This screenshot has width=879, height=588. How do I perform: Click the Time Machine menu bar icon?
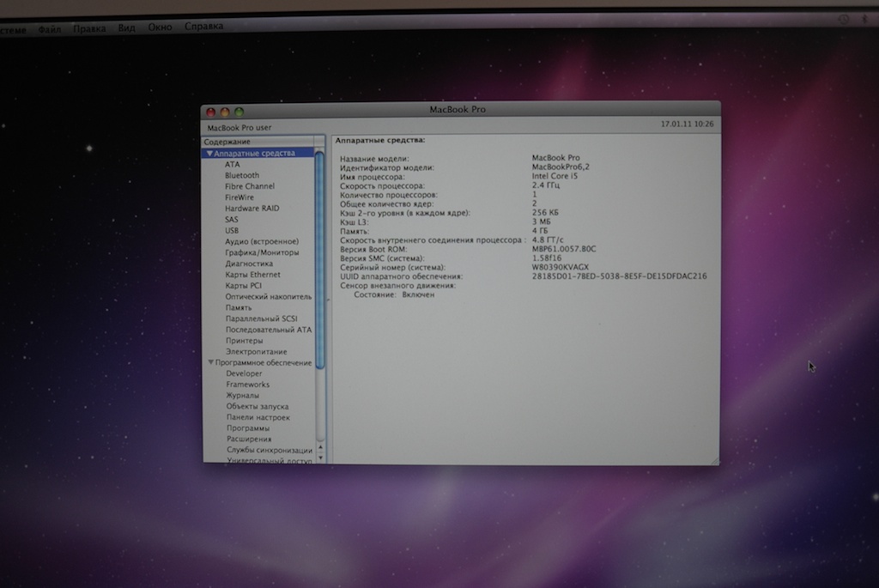[x=843, y=19]
